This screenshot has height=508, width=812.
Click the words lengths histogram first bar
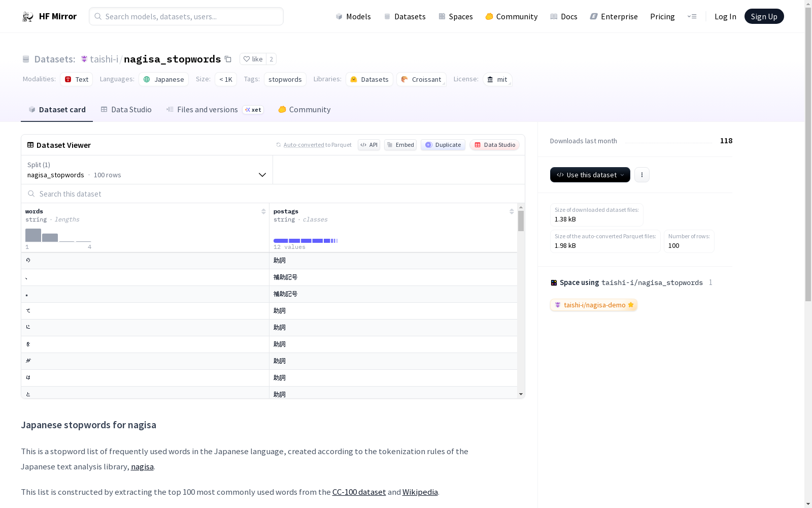click(x=33, y=235)
